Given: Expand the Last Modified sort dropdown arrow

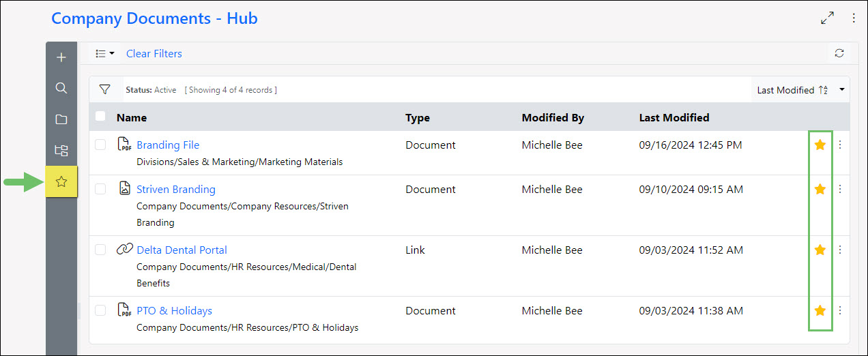Looking at the screenshot, I should point(842,90).
